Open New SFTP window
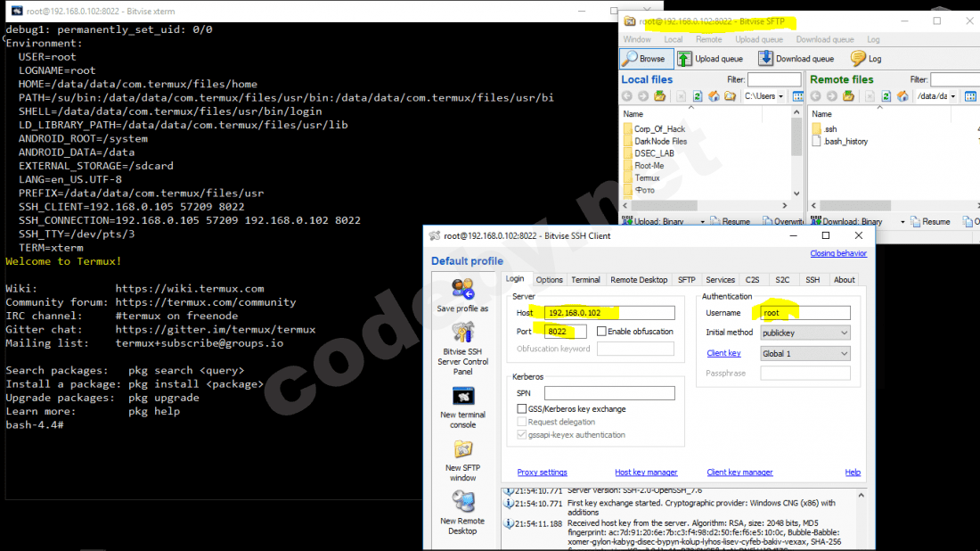 coord(462,460)
